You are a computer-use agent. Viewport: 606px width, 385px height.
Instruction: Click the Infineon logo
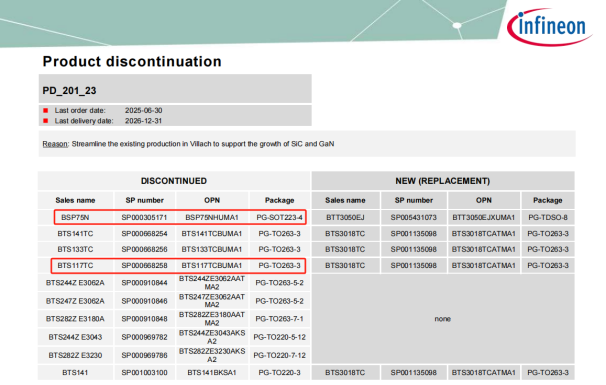point(549,26)
